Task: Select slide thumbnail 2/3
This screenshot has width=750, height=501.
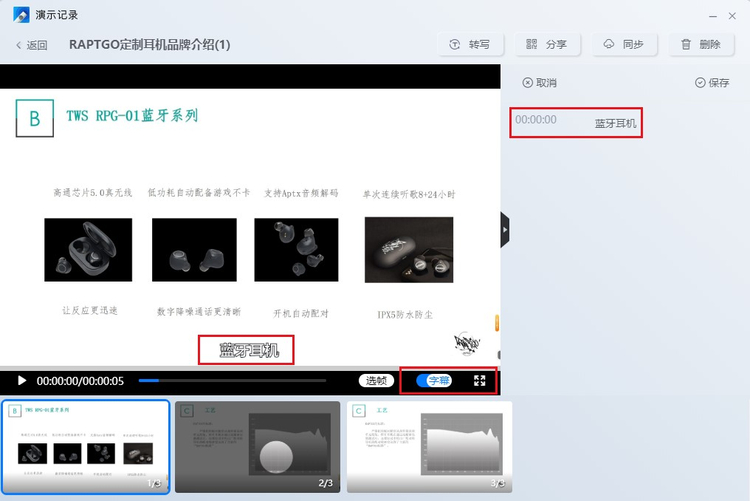Action: click(258, 446)
